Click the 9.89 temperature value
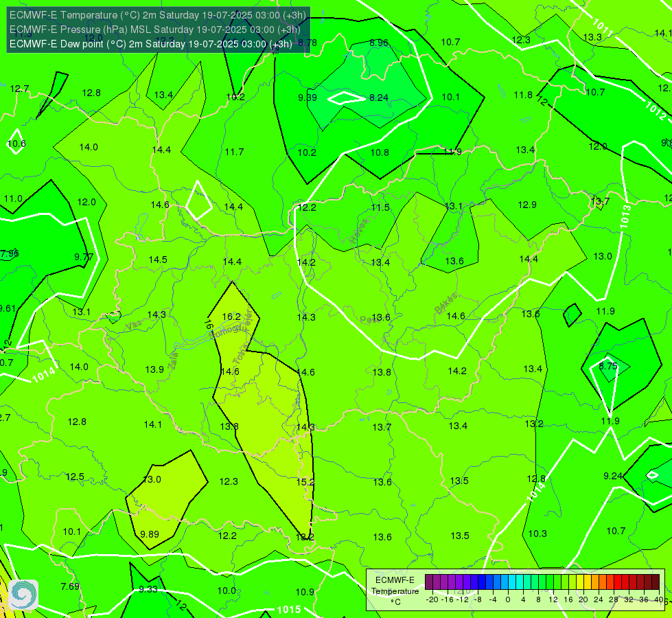Screen dimensions: 672x618 point(150,534)
